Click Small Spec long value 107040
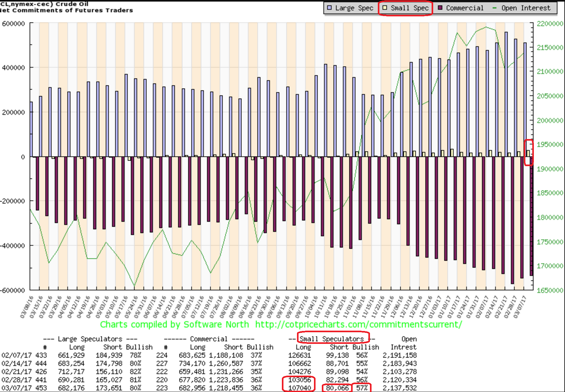This screenshot has width=565, height=392. pos(299,388)
